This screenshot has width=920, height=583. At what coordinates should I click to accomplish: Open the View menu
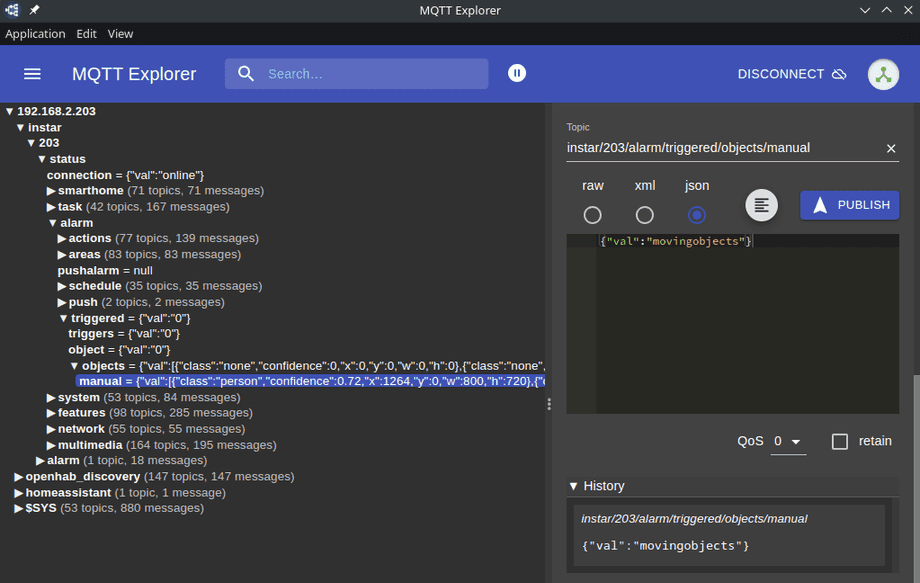[x=120, y=33]
